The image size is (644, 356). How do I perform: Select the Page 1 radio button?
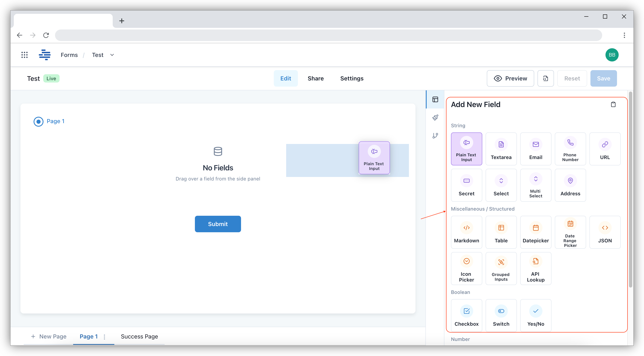(x=39, y=122)
